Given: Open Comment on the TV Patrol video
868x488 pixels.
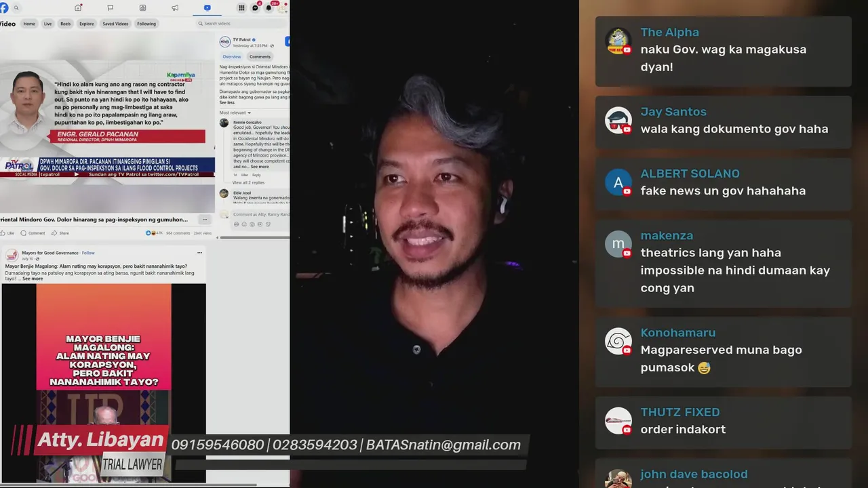Looking at the screenshot, I should tap(33, 233).
